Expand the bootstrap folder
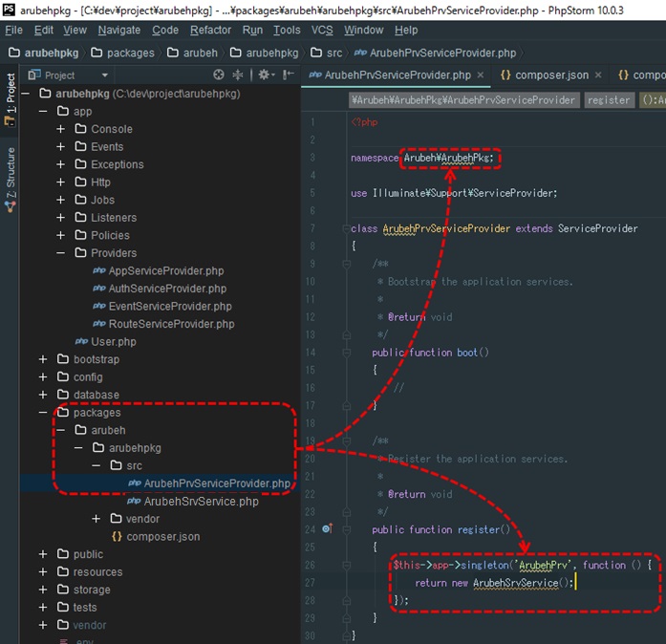The height and width of the screenshot is (644, 666). [x=44, y=359]
